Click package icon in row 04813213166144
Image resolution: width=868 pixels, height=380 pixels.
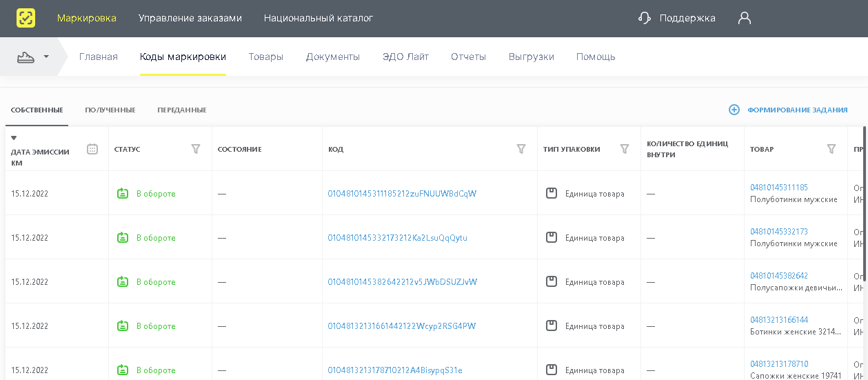pos(552,326)
